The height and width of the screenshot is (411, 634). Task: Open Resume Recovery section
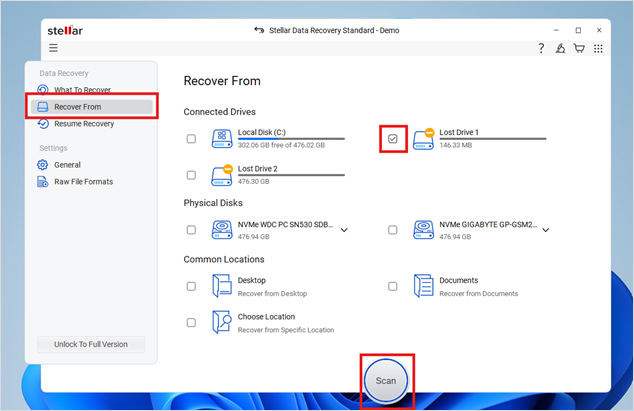point(84,124)
